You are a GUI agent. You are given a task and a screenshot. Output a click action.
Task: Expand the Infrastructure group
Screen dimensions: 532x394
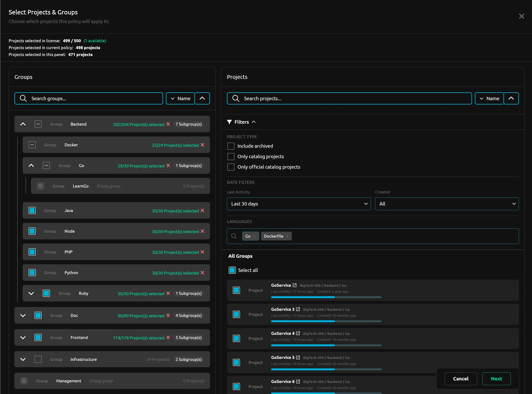click(23, 359)
